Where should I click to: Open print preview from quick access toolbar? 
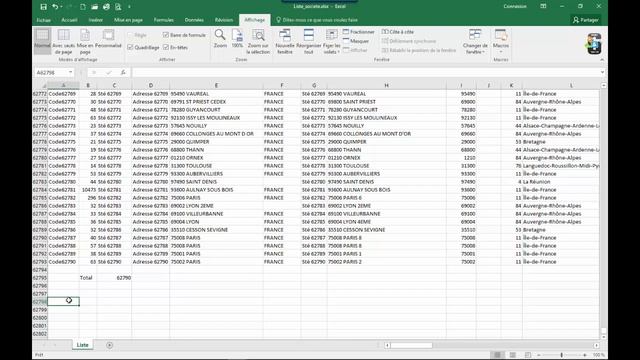(118, 7)
